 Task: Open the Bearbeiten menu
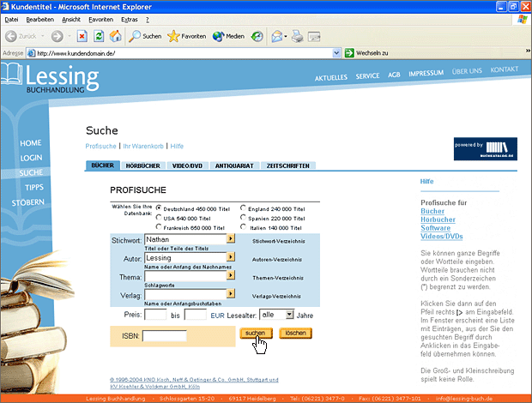[x=40, y=20]
